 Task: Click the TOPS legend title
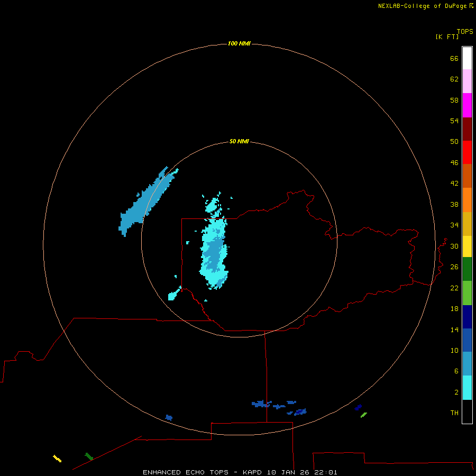(x=465, y=32)
